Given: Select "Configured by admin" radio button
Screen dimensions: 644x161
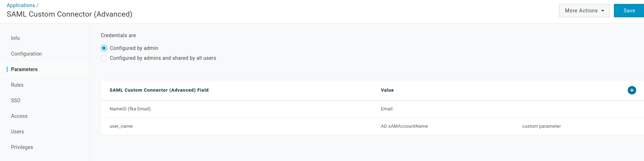Looking at the screenshot, I should [104, 48].
